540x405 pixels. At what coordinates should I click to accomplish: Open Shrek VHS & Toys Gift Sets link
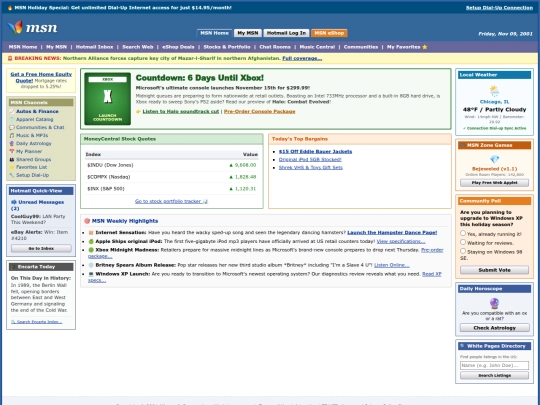pyautogui.click(x=311, y=168)
